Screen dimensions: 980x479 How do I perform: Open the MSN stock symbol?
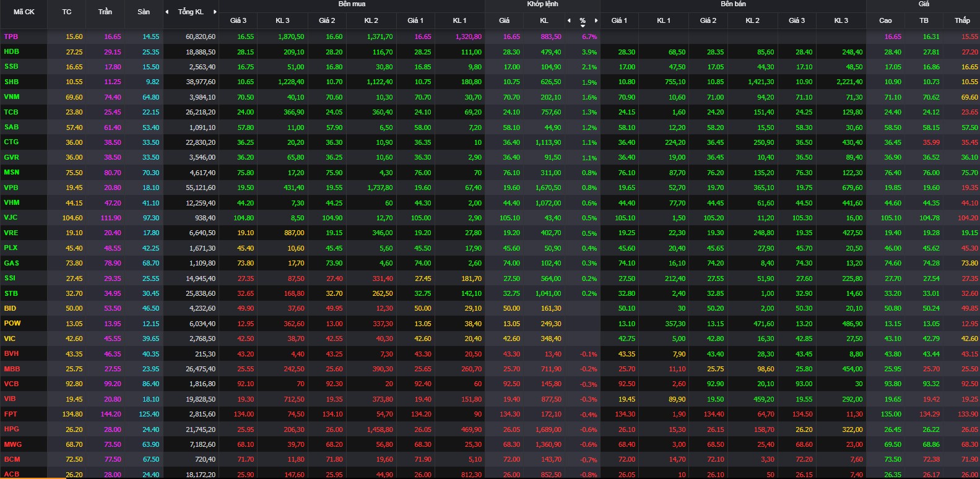click(x=12, y=172)
